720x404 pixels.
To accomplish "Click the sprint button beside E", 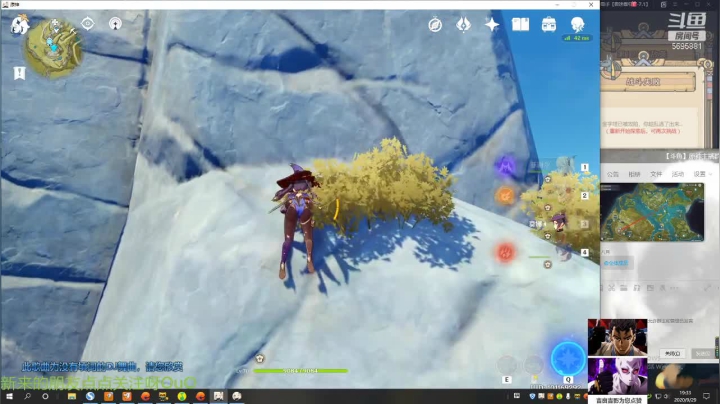I will pos(534,365).
